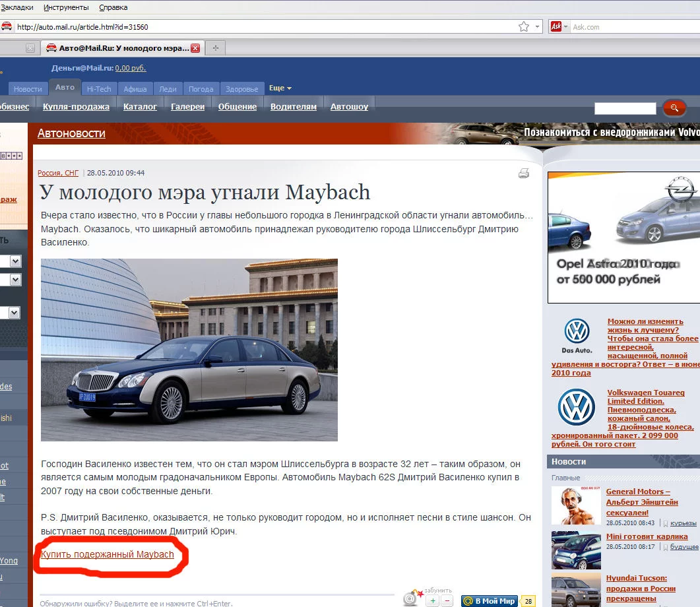Click the blue Mini car thumbnail
This screenshot has height=607, width=700.
(576, 550)
